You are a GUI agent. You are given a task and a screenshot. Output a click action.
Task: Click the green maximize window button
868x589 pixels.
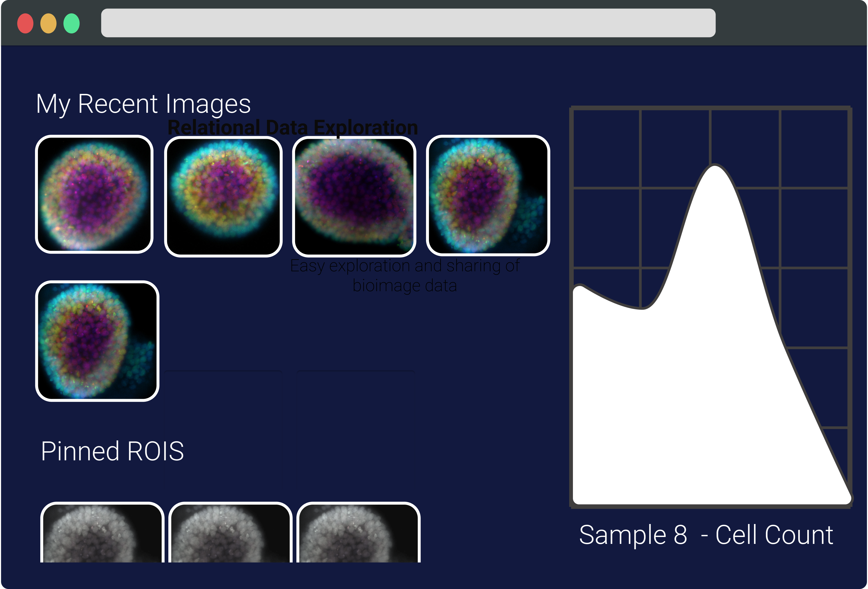71,24
